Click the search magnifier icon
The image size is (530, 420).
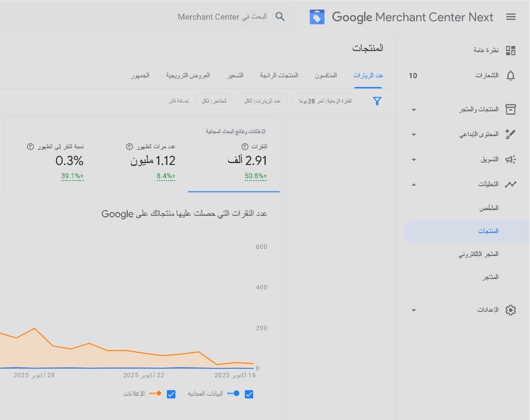(x=280, y=17)
